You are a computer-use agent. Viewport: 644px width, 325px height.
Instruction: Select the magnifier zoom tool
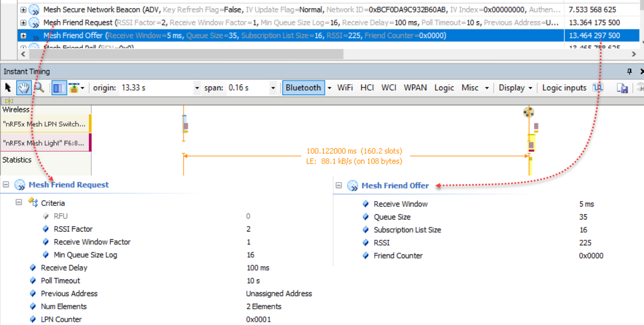[39, 88]
